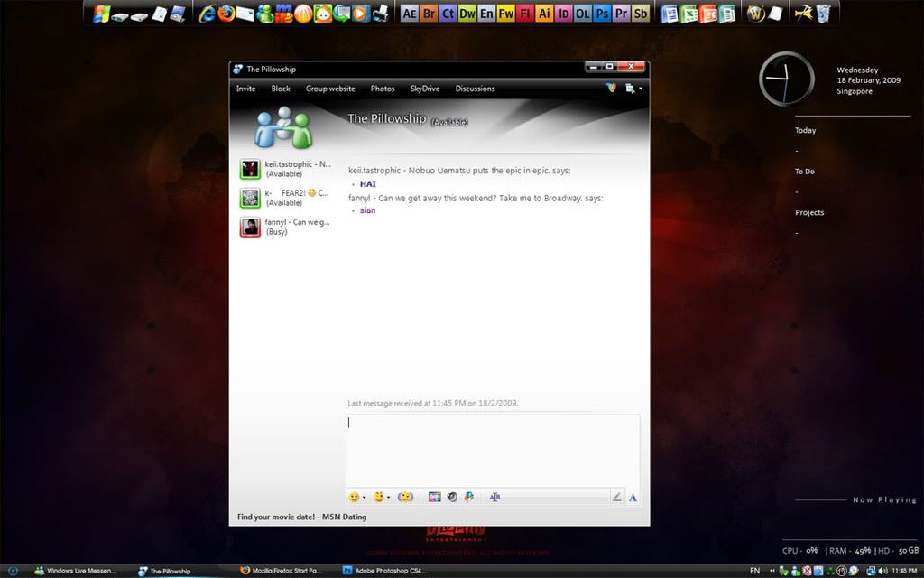Click The Pillowship taskbar button
Image resolution: width=924 pixels, height=578 pixels.
(164, 571)
